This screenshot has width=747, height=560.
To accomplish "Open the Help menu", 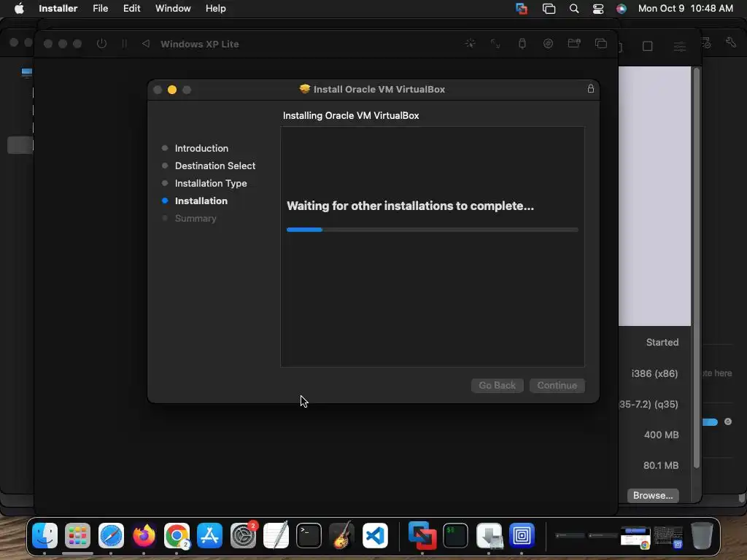I will (215, 9).
